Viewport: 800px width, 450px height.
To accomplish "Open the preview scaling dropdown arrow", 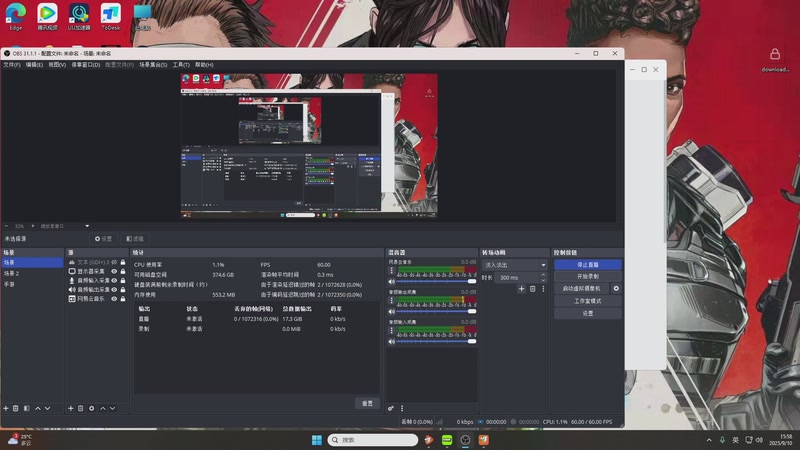I will (x=87, y=226).
